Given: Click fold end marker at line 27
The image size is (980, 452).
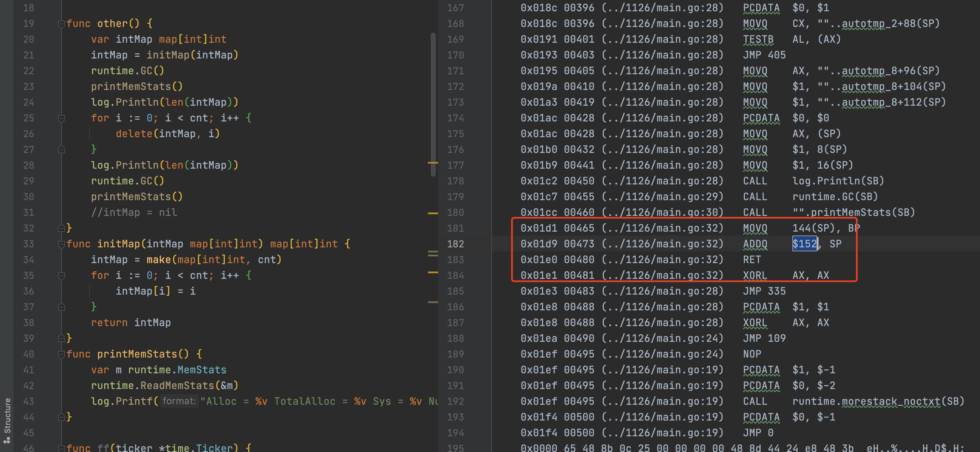Looking at the screenshot, I should click(61, 150).
